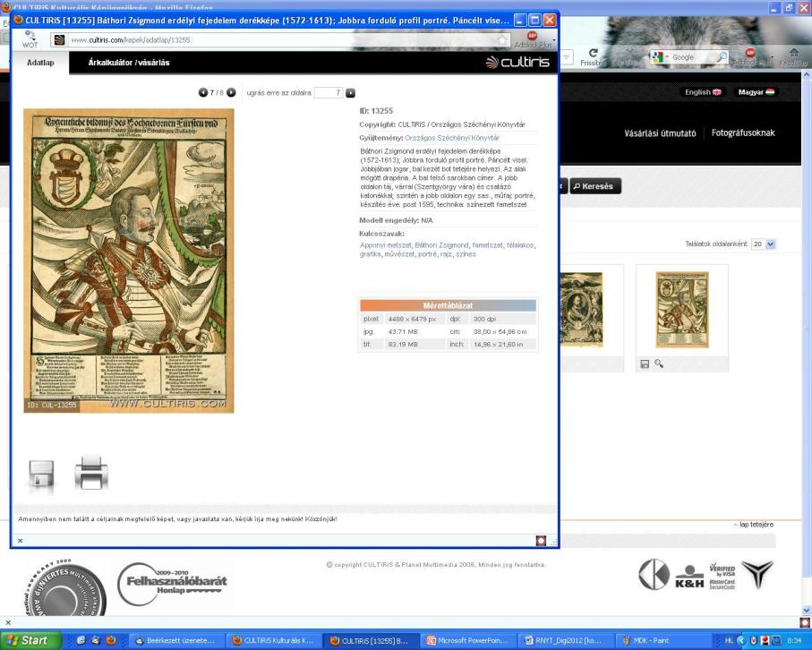Viewport: 812px width, 650px height.
Task: Click the magnifier icon under the colored thumbnail
Action: (x=659, y=364)
